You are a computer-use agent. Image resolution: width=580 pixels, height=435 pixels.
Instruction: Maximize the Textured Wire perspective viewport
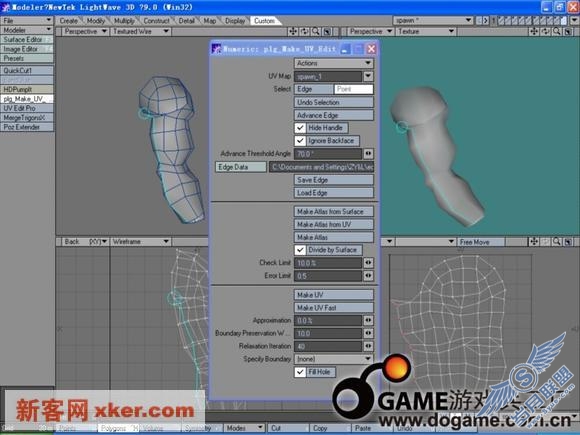click(327, 31)
